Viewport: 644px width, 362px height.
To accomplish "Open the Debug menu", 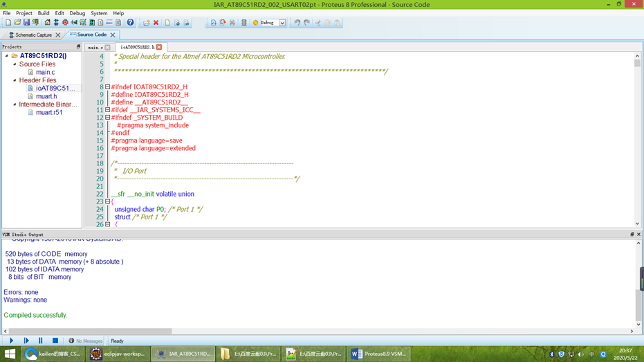I will (77, 13).
